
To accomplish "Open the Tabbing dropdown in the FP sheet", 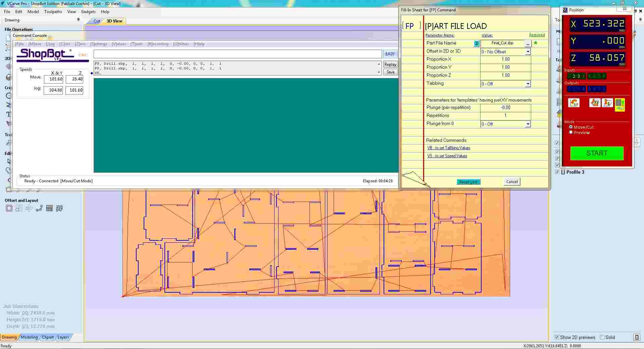I will click(528, 84).
